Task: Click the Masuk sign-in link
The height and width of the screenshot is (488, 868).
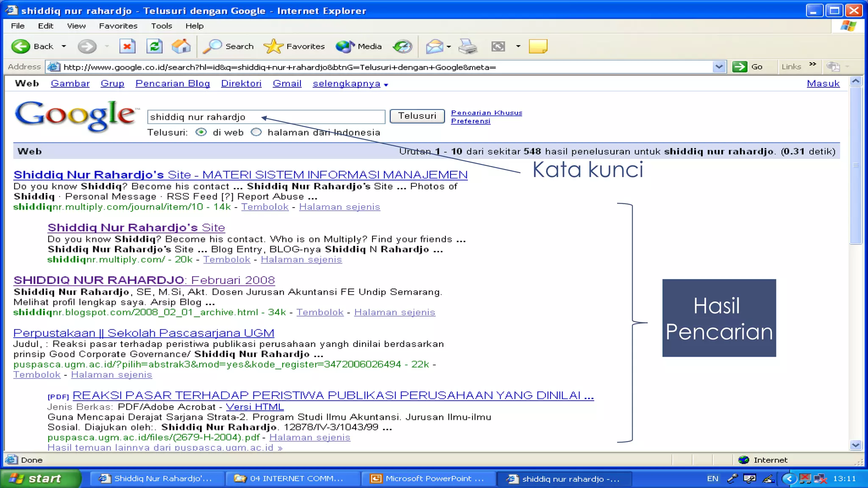Action: pos(823,83)
